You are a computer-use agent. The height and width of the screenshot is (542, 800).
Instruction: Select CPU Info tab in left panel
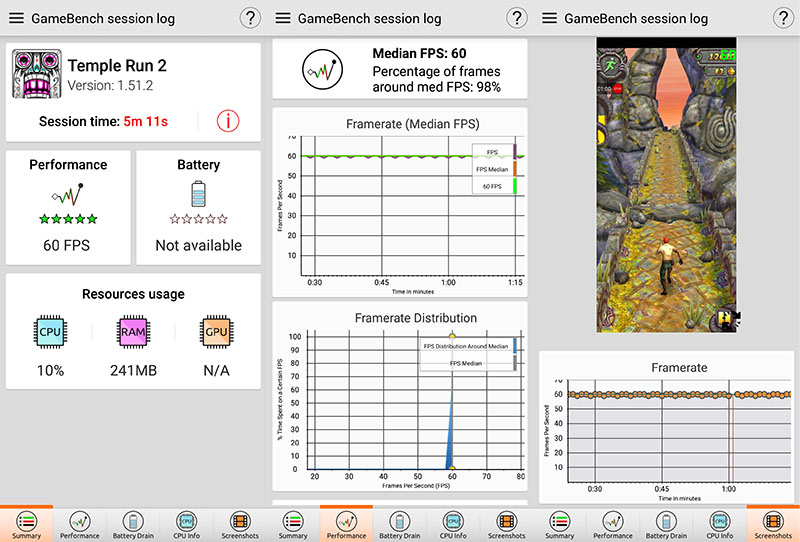click(x=186, y=525)
